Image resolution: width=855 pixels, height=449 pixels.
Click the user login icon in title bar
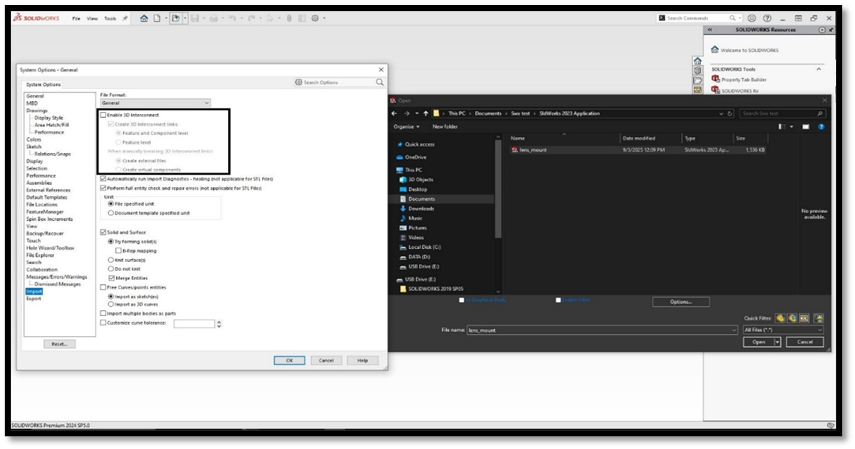coord(752,18)
